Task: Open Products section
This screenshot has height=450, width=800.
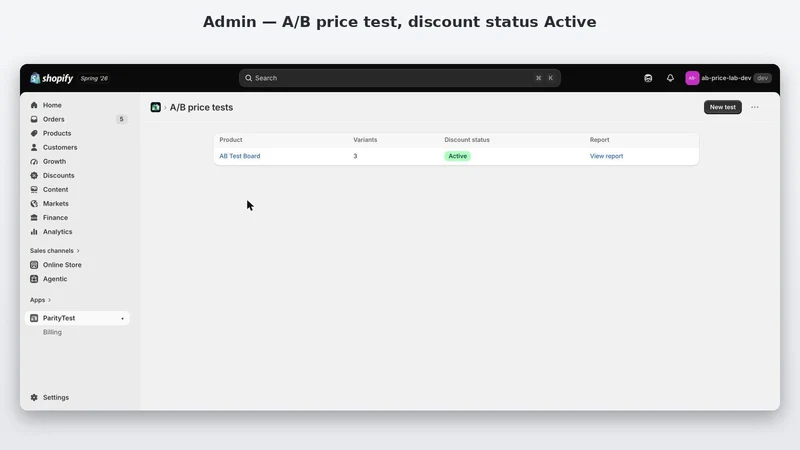Action: coord(57,133)
